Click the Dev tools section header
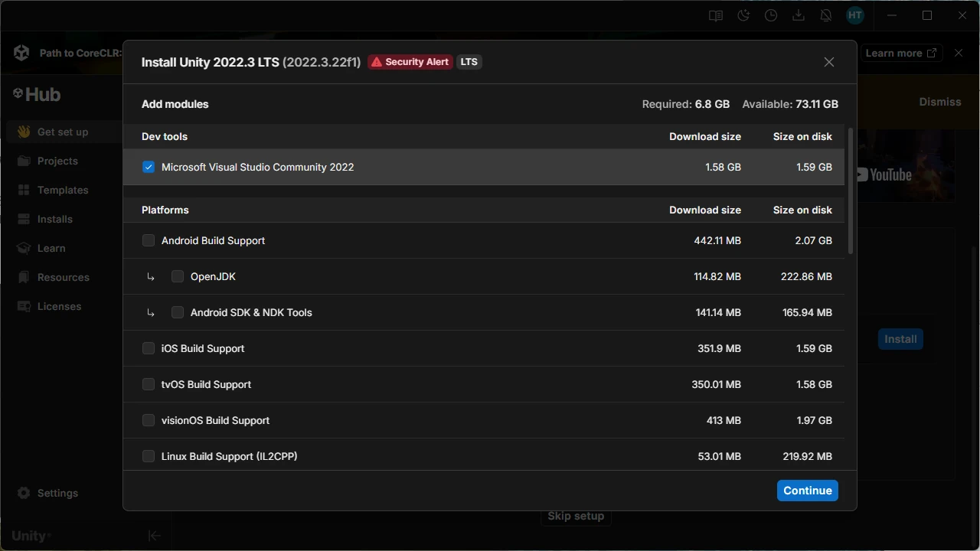This screenshot has width=980, height=551. click(165, 136)
